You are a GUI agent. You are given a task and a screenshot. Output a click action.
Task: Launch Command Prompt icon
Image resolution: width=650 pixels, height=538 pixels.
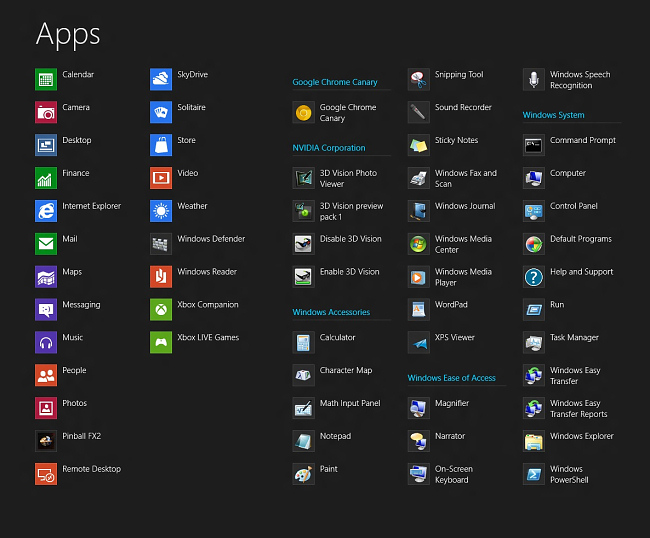[534, 145]
